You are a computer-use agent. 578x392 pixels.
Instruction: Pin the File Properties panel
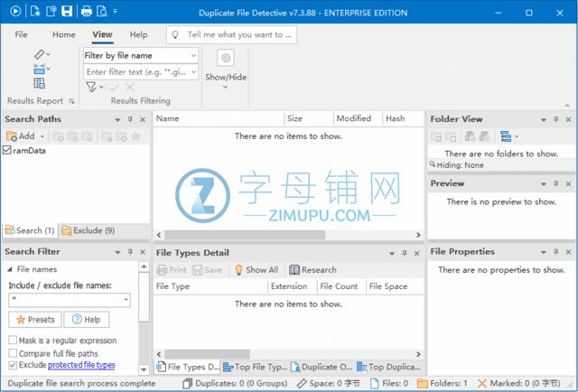click(556, 251)
